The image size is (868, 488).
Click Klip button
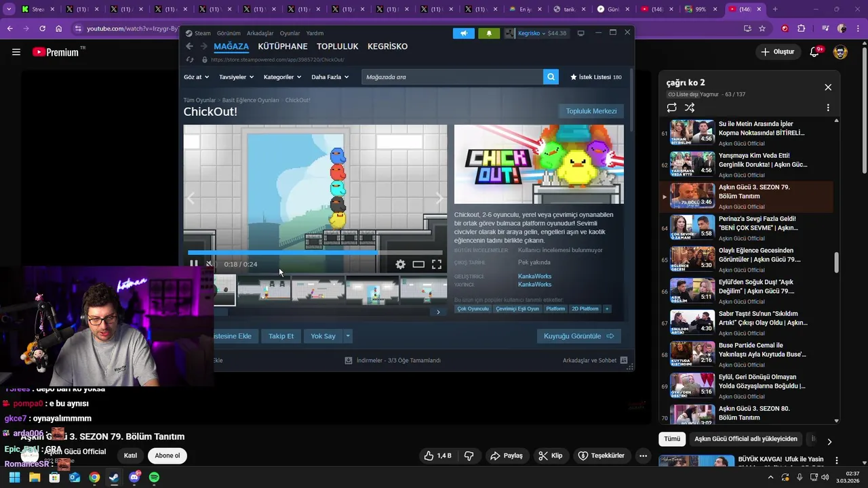pyautogui.click(x=550, y=456)
